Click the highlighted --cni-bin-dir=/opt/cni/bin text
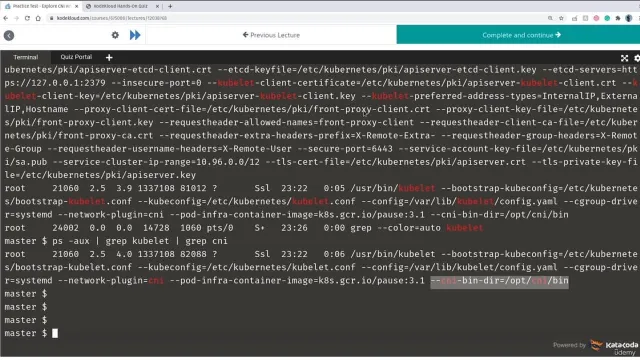 [x=499, y=281]
